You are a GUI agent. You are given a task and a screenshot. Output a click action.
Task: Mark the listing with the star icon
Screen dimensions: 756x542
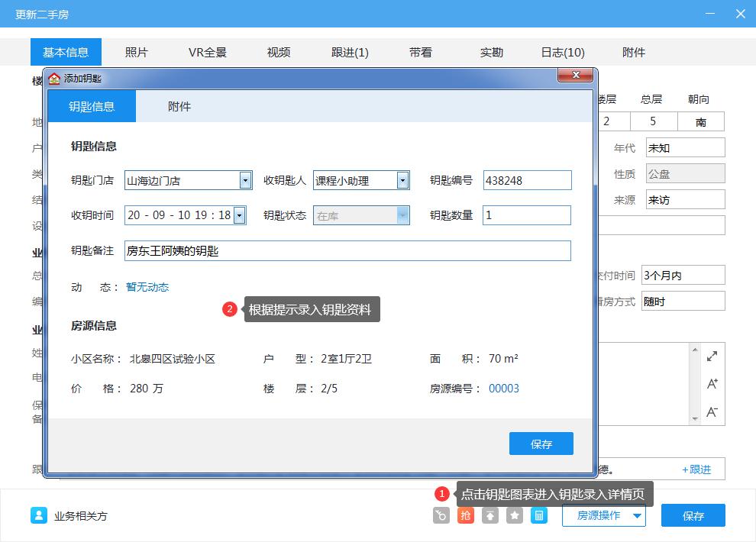[514, 515]
